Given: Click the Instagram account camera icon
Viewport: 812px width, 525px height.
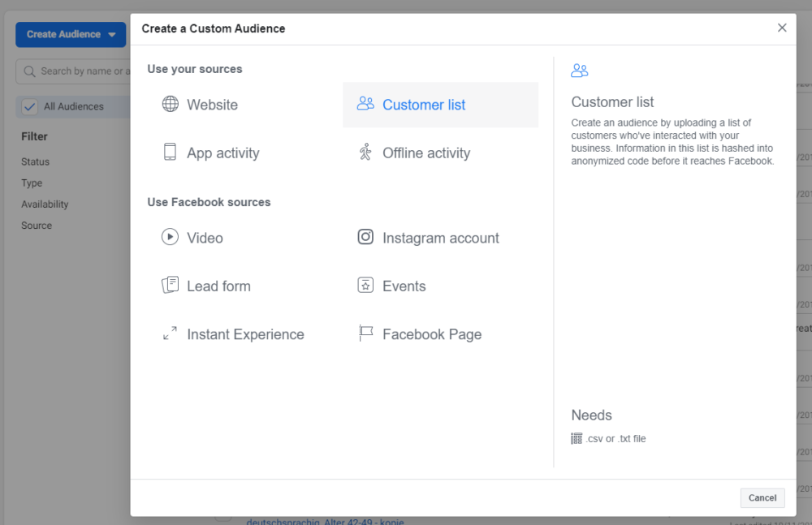Looking at the screenshot, I should click(365, 237).
